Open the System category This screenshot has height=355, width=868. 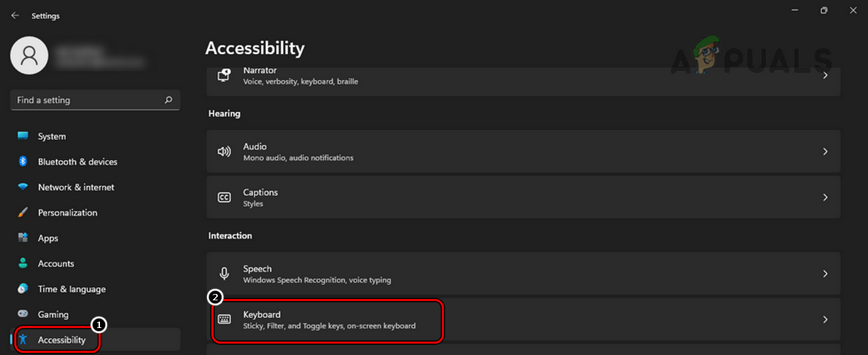click(x=52, y=136)
